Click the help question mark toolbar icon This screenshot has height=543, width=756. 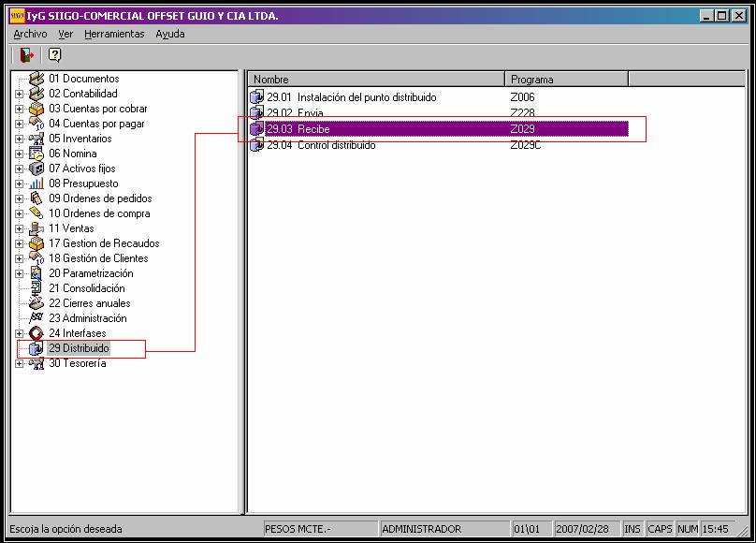pos(54,55)
